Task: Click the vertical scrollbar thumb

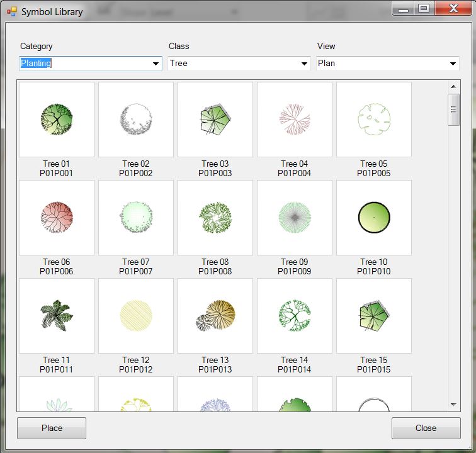Action: coord(454,109)
